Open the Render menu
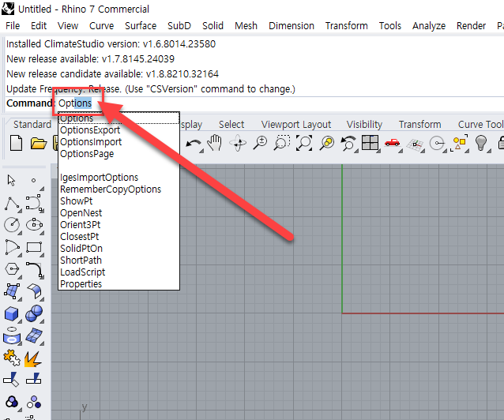 [471, 26]
